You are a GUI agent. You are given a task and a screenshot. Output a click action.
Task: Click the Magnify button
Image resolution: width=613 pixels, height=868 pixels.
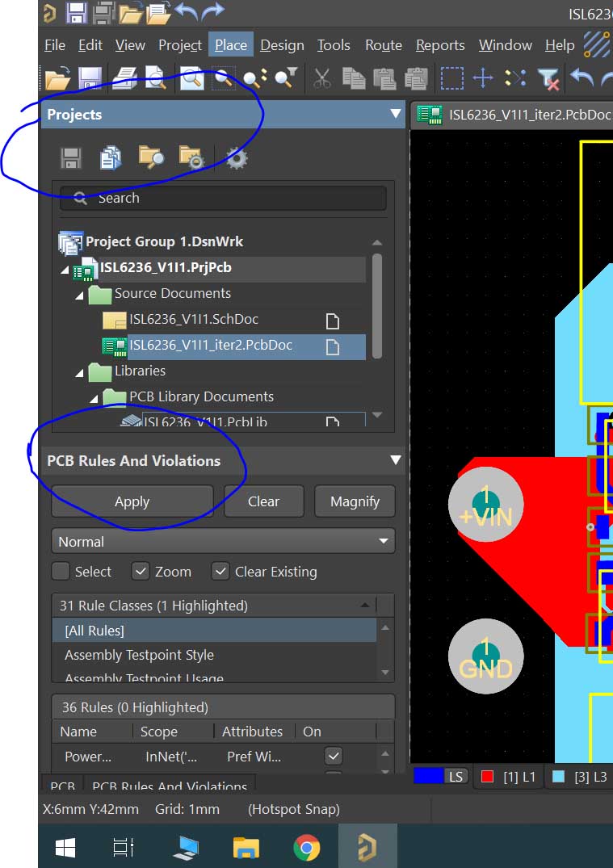355,501
